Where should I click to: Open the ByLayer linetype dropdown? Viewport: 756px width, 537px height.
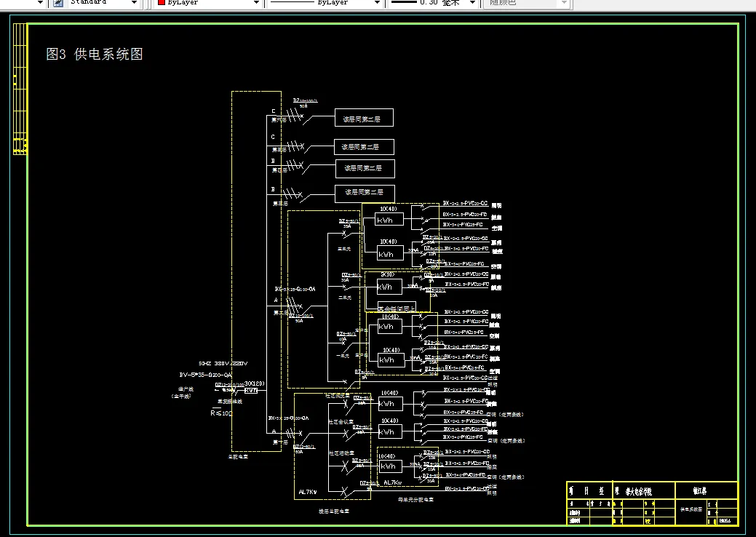tap(377, 3)
